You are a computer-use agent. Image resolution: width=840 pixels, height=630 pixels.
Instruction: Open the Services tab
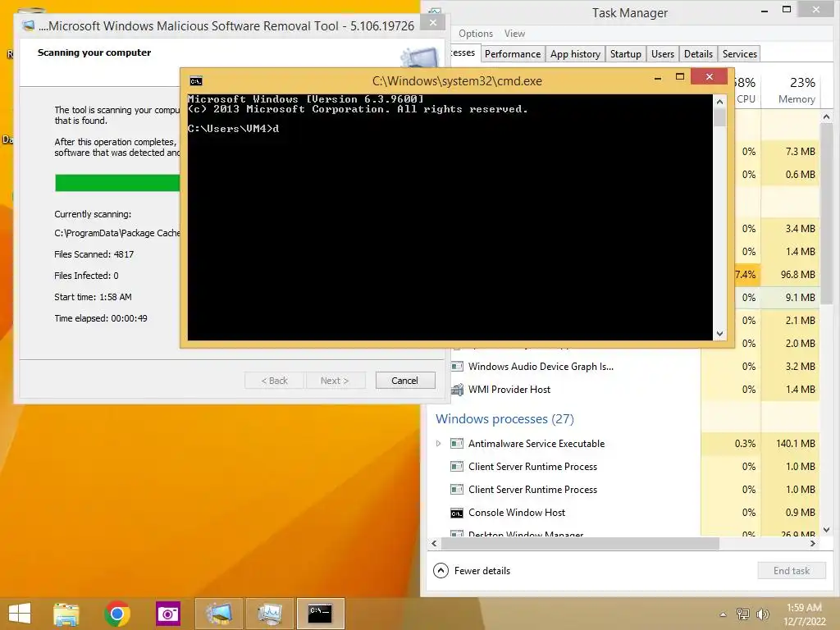739,53
